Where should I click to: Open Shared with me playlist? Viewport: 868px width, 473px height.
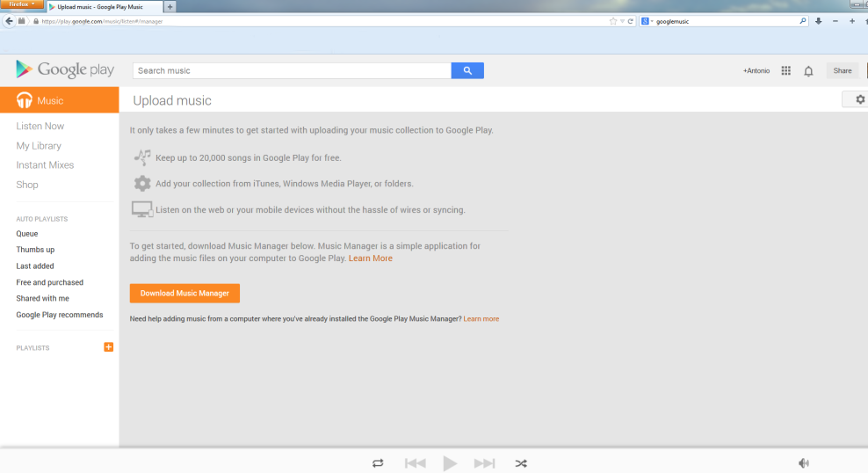(43, 299)
